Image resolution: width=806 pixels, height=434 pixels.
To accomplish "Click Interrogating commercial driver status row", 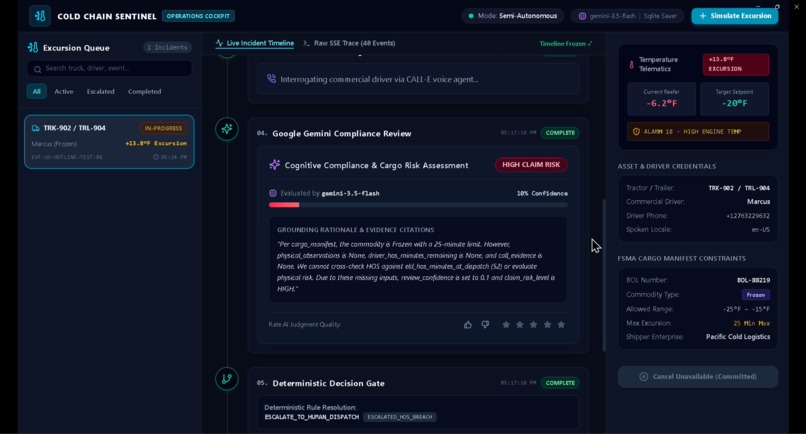I will [x=418, y=79].
